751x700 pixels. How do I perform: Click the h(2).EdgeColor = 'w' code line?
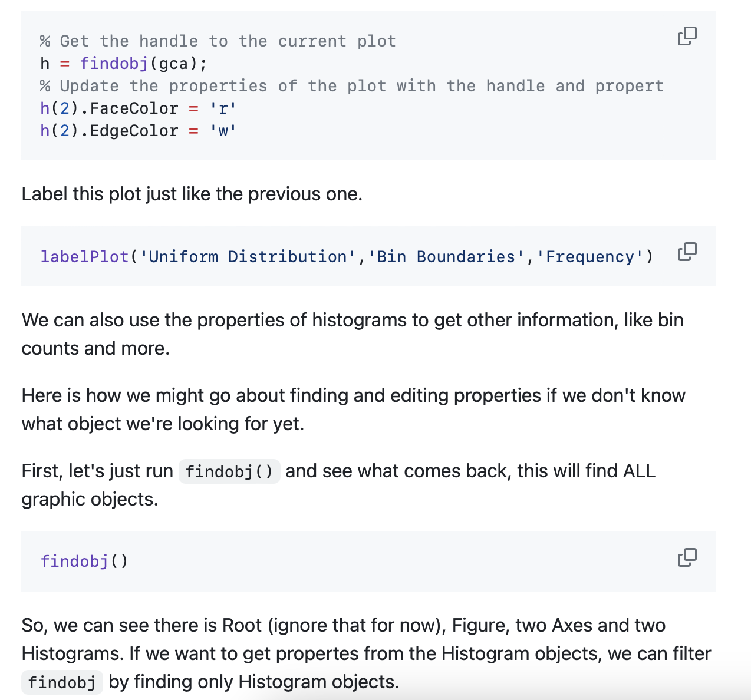tap(139, 131)
